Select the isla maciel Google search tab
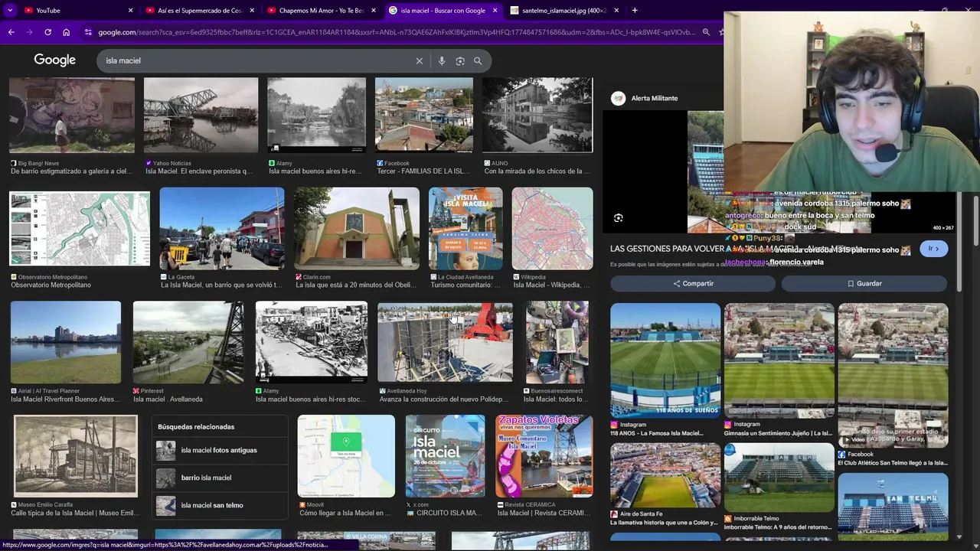This screenshot has height=551, width=980. [x=442, y=10]
